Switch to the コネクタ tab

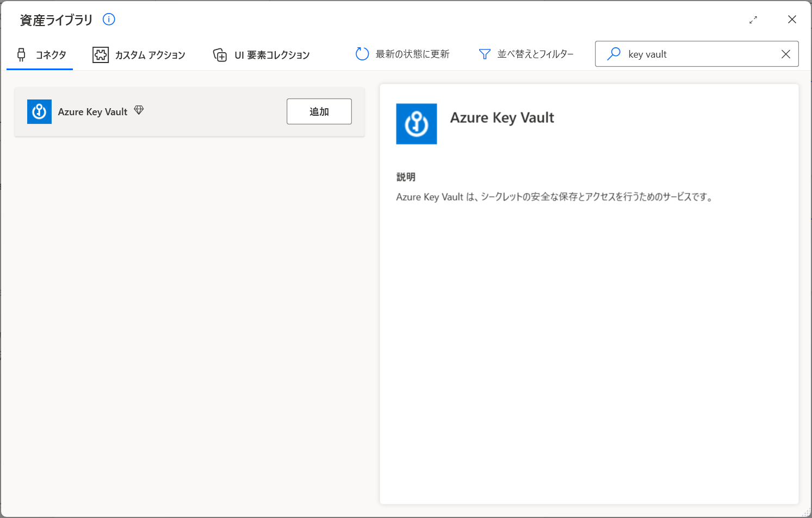(x=40, y=55)
